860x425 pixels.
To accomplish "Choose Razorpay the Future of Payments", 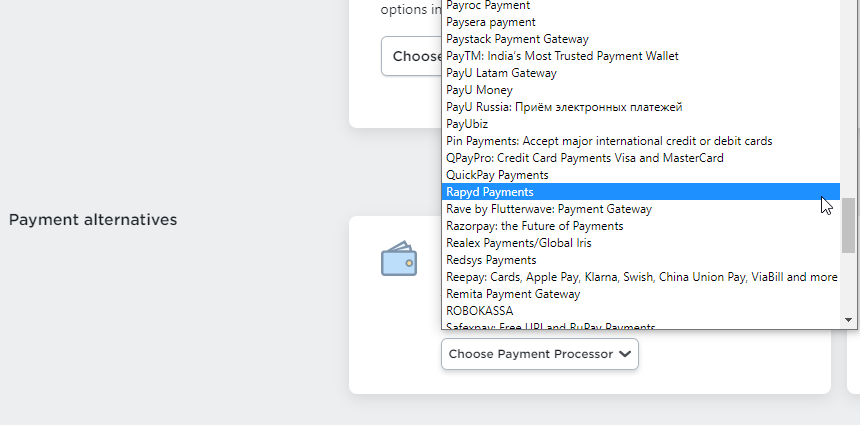I will click(x=534, y=226).
